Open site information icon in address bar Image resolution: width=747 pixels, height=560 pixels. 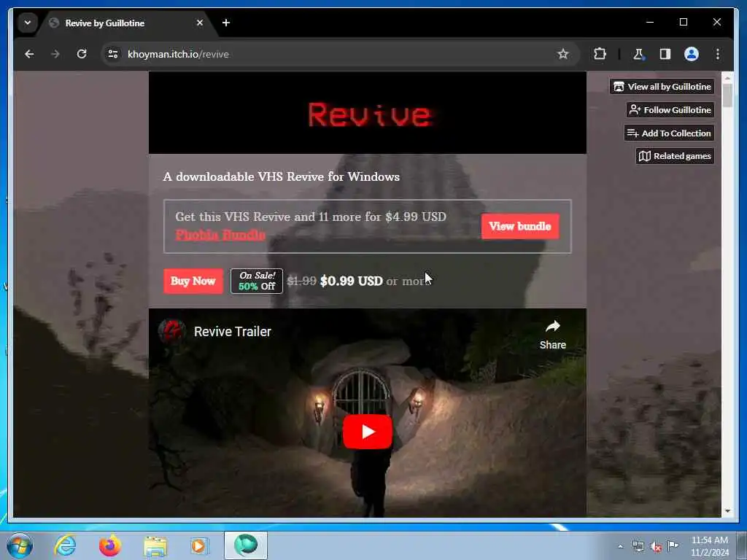113,54
